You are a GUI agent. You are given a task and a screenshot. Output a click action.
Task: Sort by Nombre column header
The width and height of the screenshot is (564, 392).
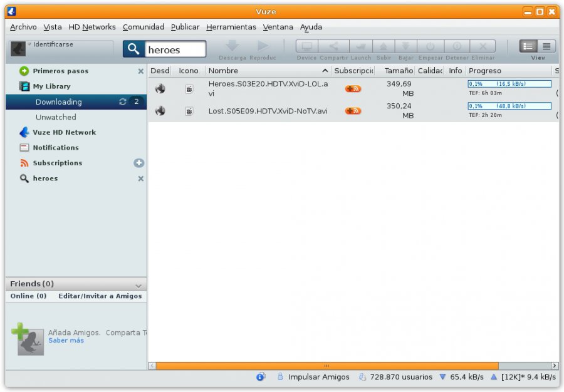(268, 71)
